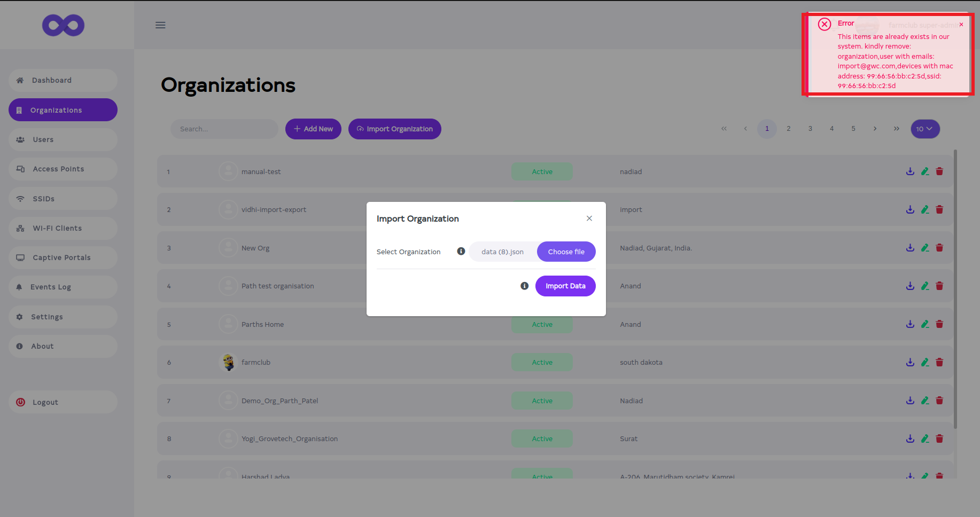Click Choose file button

click(566, 252)
